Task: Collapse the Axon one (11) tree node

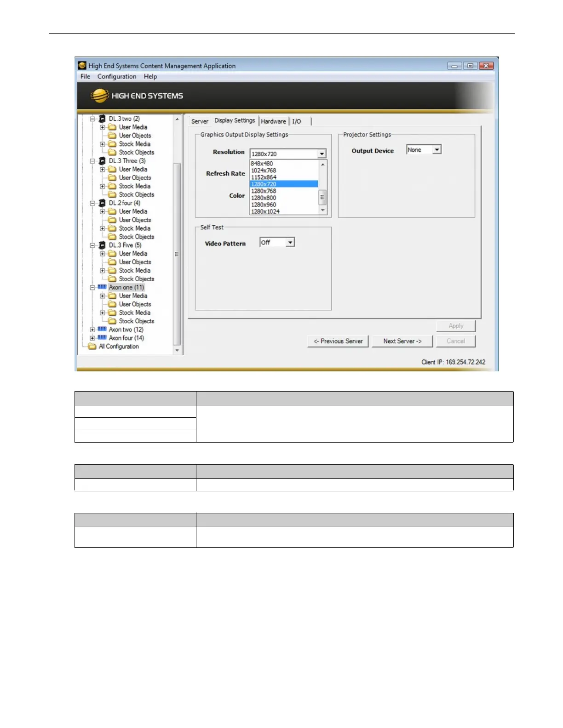Action: pos(92,287)
